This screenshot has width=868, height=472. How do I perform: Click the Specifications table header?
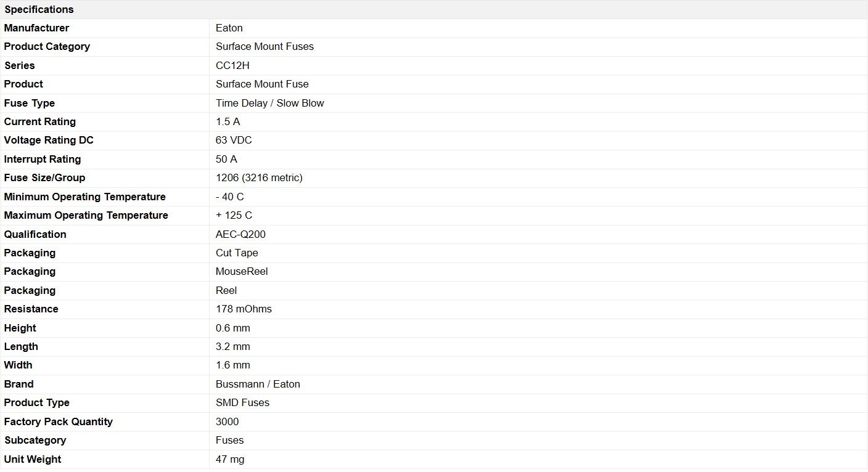point(39,9)
